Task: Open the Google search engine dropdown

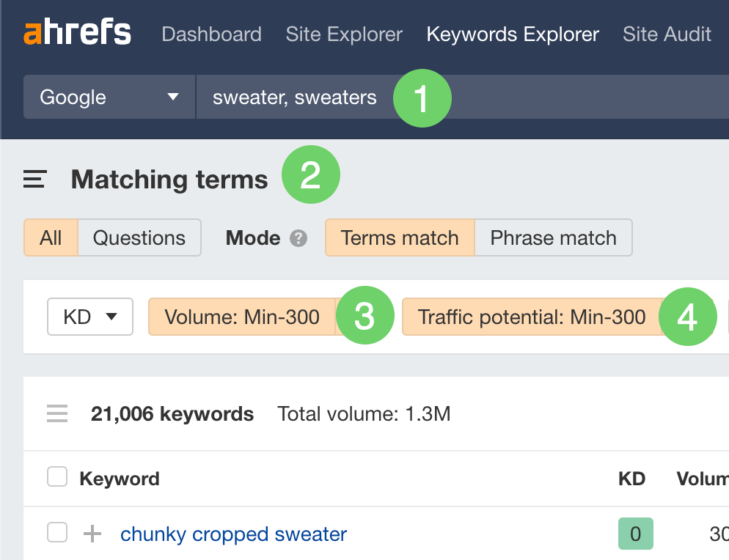Action: [109, 97]
